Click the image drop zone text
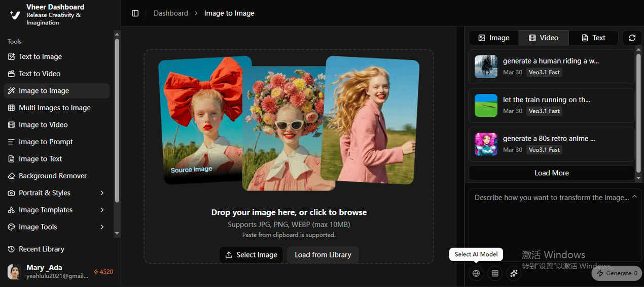Viewport: 644px width, 287px height. 289,212
